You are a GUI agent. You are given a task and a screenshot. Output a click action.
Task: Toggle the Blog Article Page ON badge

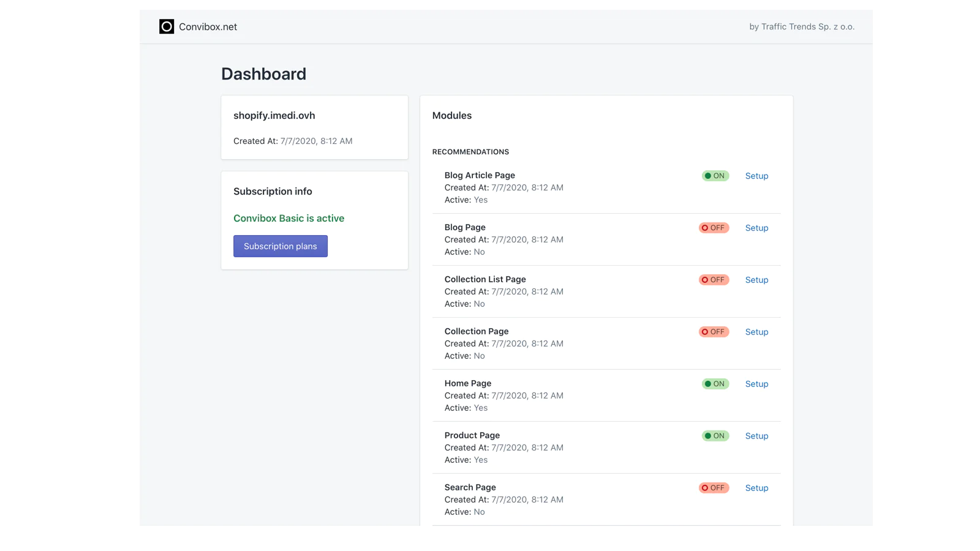coord(715,176)
